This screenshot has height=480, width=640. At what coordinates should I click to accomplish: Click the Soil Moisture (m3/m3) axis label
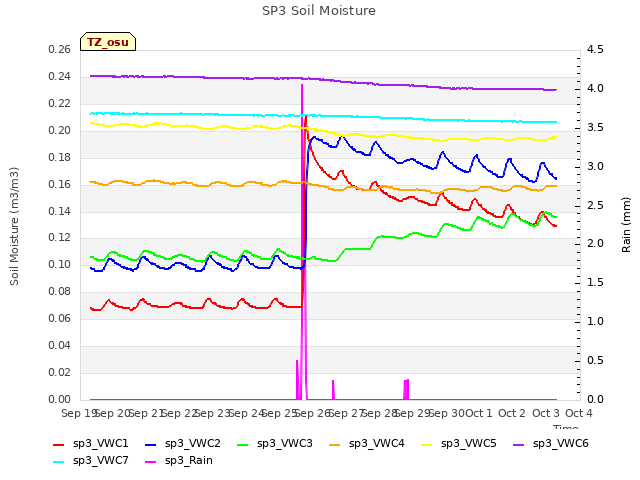[14, 226]
